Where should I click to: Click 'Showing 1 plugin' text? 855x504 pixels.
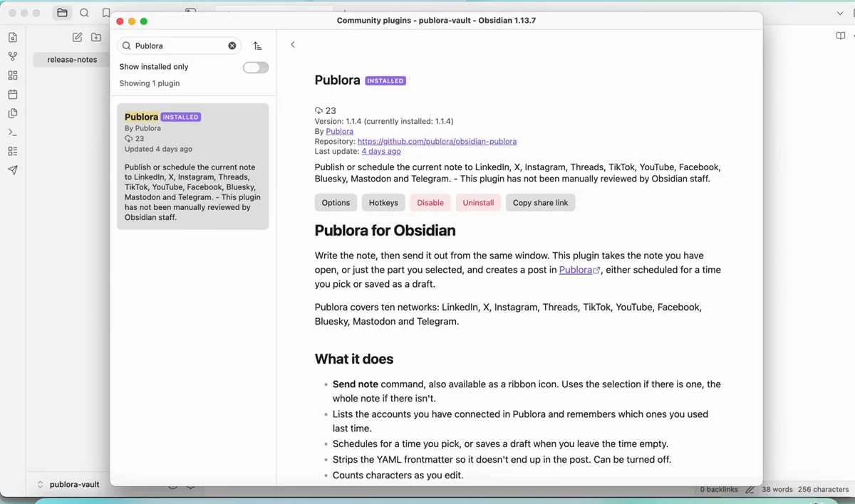[x=150, y=83]
